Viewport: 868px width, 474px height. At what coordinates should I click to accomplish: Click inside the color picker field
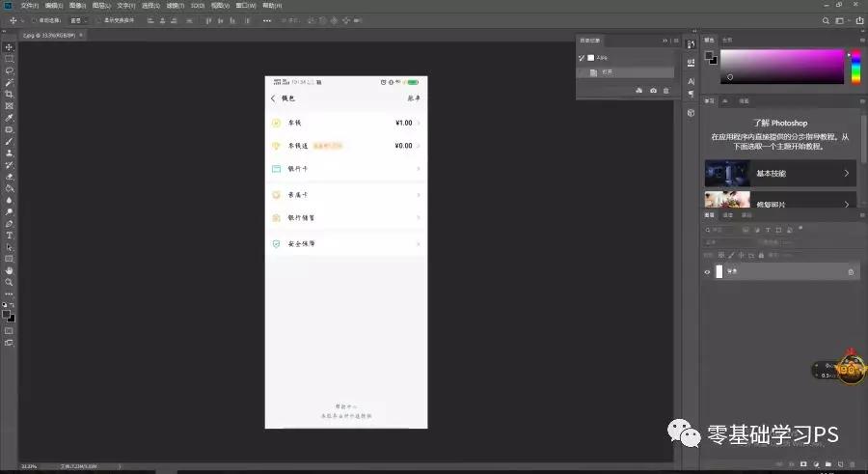point(781,67)
